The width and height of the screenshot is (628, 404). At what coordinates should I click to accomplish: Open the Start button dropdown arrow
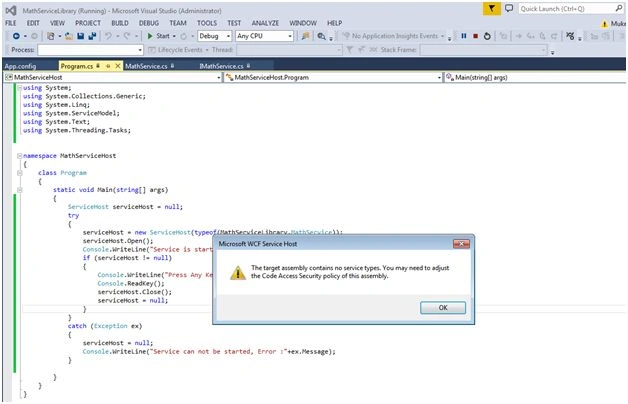174,36
